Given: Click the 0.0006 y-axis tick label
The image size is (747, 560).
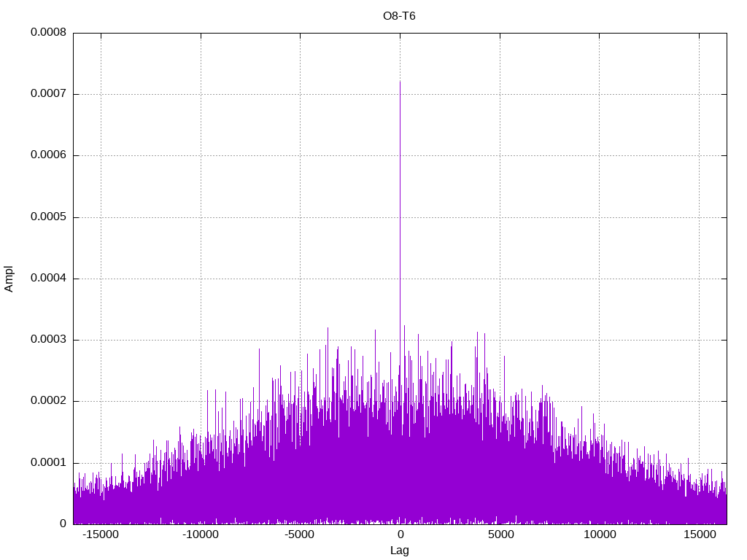Looking at the screenshot, I should [48, 155].
